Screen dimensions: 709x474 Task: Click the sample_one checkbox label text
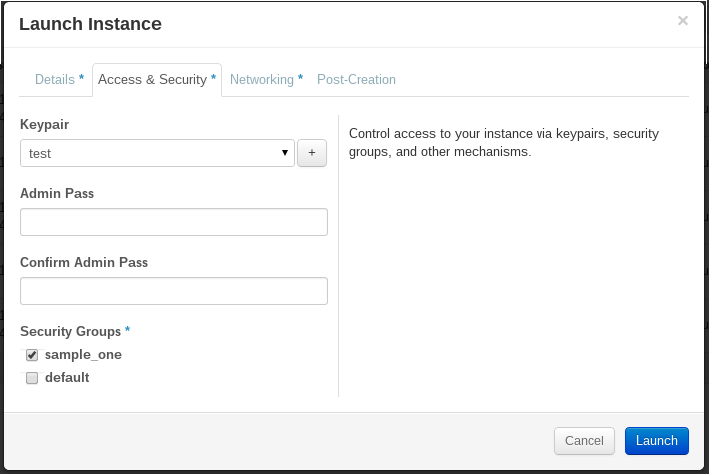(x=83, y=354)
